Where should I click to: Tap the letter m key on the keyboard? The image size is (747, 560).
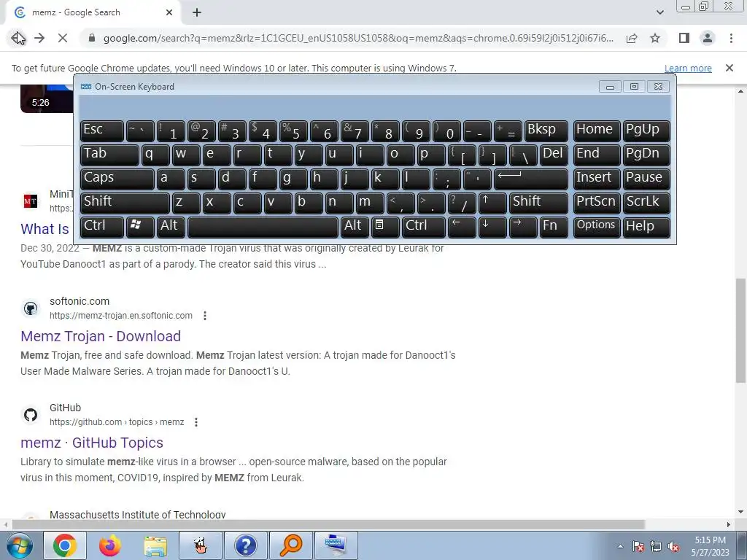[x=370, y=203]
